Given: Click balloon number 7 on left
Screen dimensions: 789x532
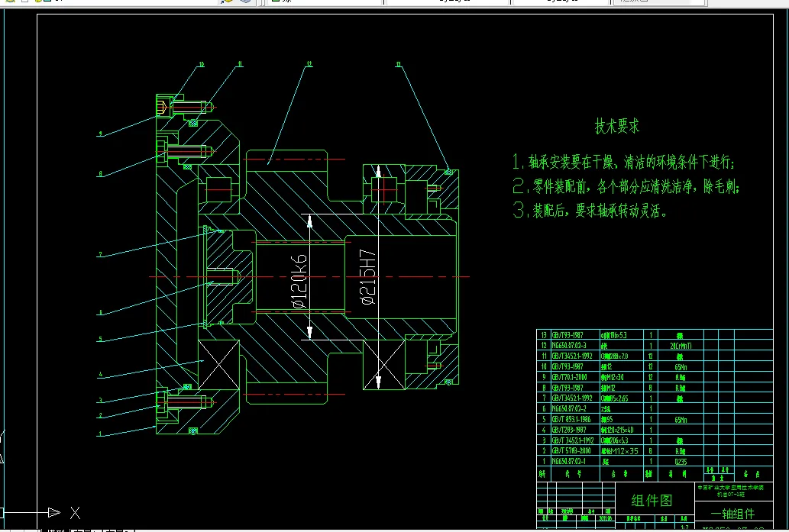Looking at the screenshot, I should 100,254.
